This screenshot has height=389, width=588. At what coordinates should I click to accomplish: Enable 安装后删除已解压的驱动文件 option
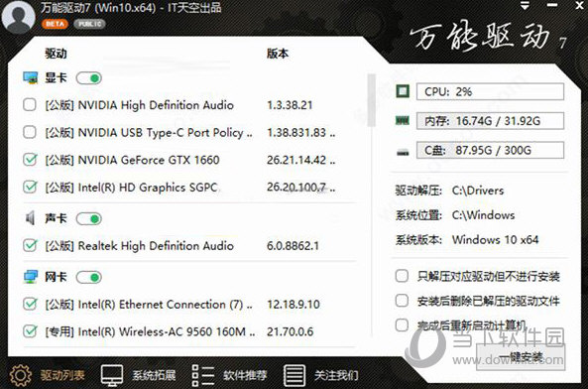[402, 301]
